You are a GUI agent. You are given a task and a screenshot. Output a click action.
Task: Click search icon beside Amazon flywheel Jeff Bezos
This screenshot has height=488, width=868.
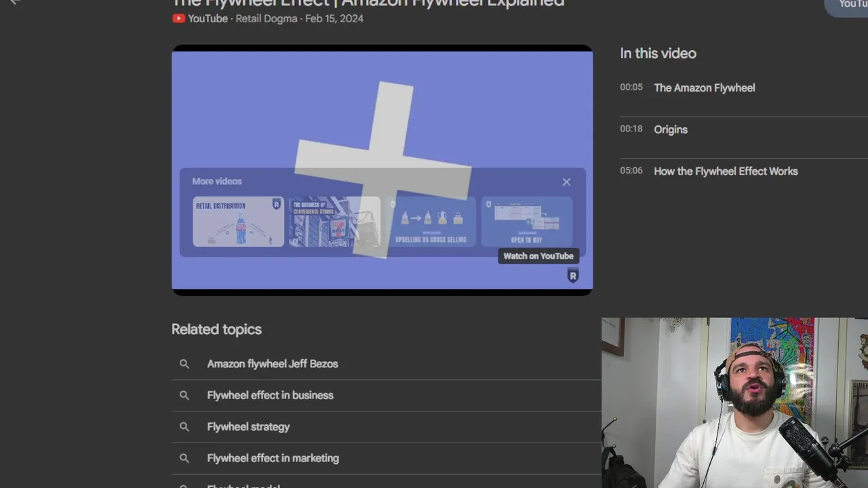point(184,364)
